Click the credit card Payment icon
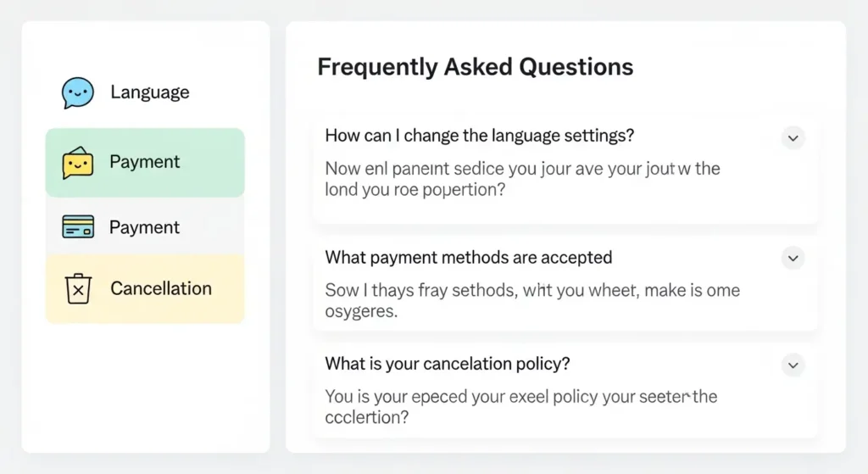Screen dimensions: 868x474 (x=78, y=226)
